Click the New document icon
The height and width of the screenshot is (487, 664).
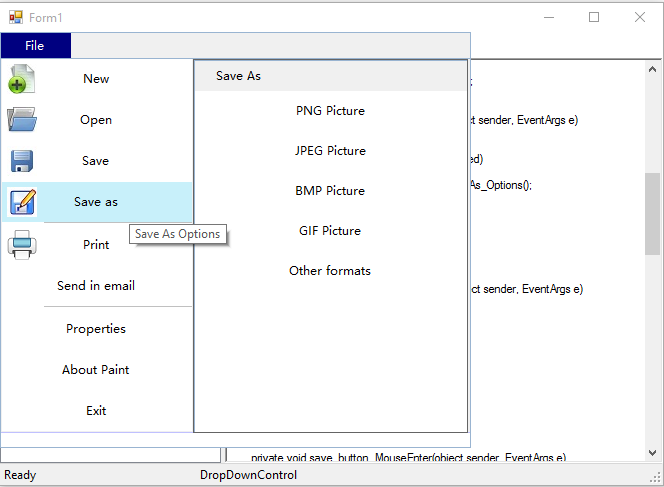click(22, 80)
